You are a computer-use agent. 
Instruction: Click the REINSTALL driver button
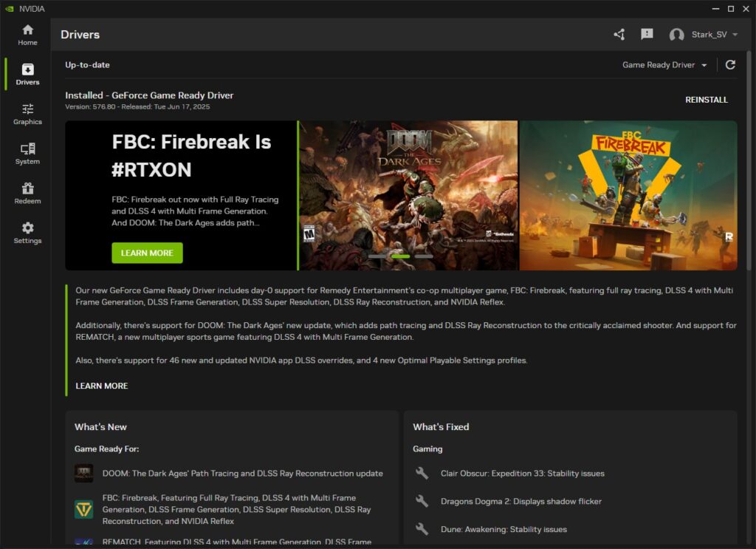point(707,100)
